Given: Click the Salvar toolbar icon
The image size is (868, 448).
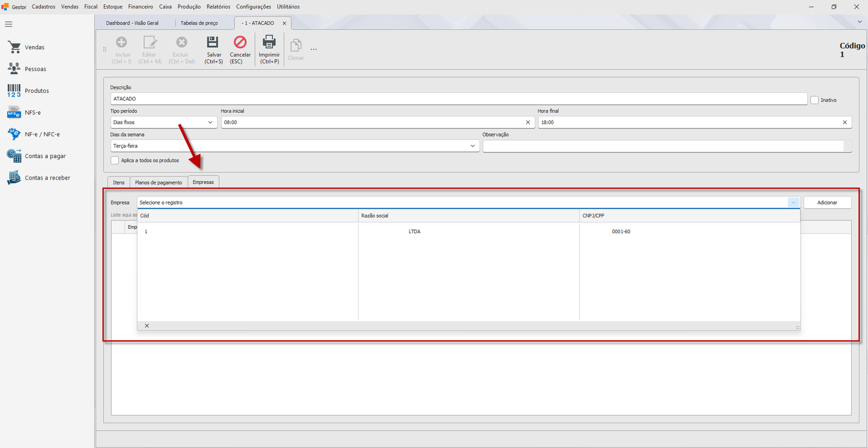Looking at the screenshot, I should (213, 42).
